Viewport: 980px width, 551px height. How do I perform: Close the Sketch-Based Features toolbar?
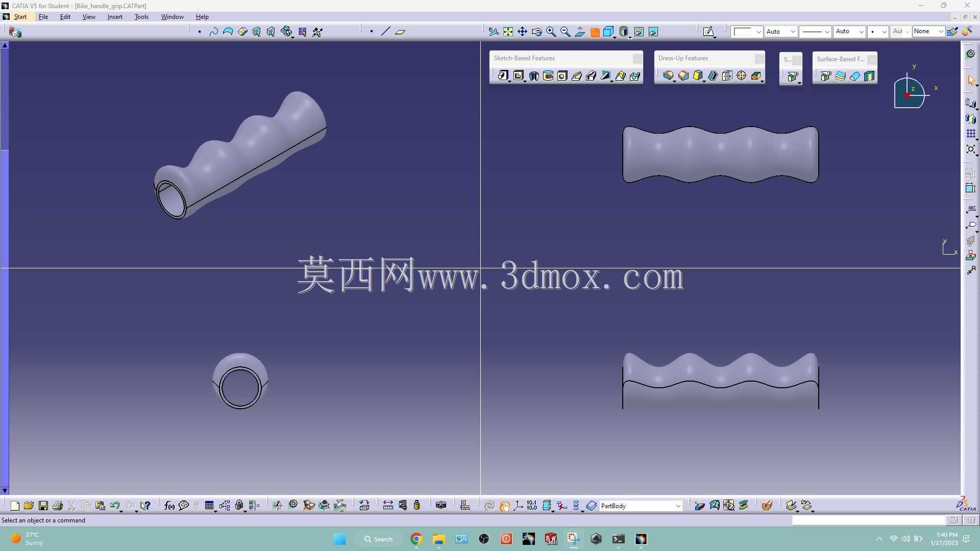637,59
